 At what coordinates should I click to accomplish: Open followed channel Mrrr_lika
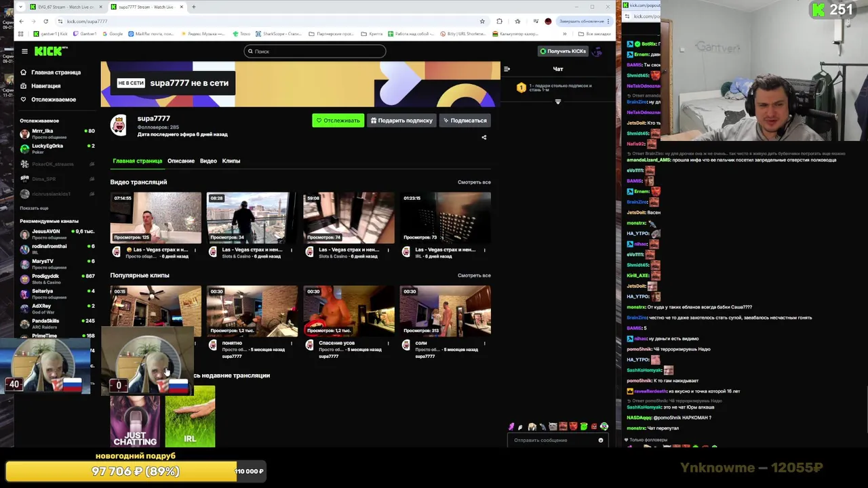58,134
